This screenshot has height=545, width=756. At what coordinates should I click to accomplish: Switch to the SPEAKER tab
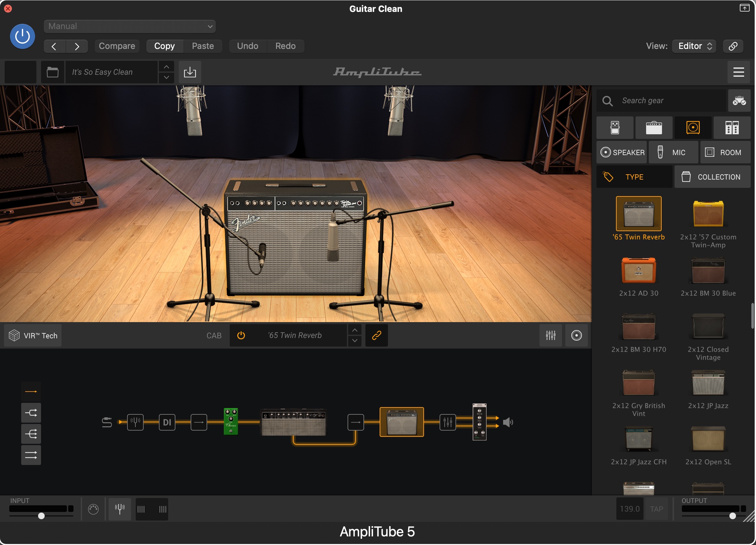point(622,152)
